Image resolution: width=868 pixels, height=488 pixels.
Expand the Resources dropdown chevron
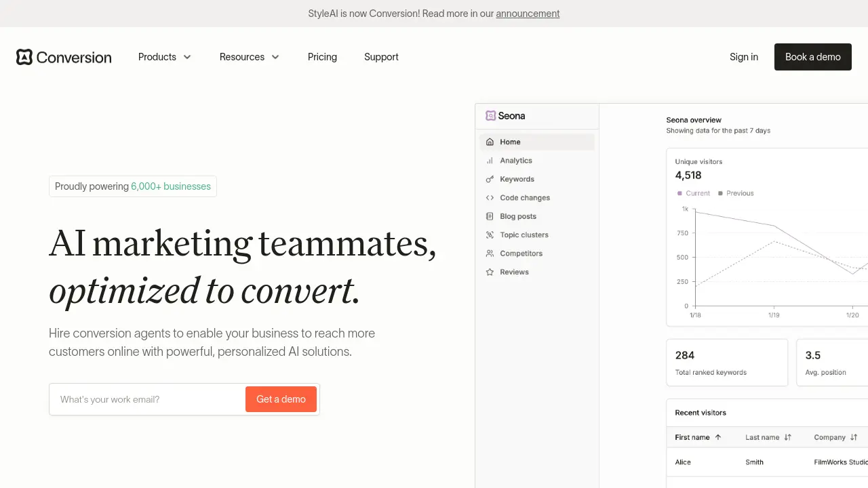coord(275,57)
